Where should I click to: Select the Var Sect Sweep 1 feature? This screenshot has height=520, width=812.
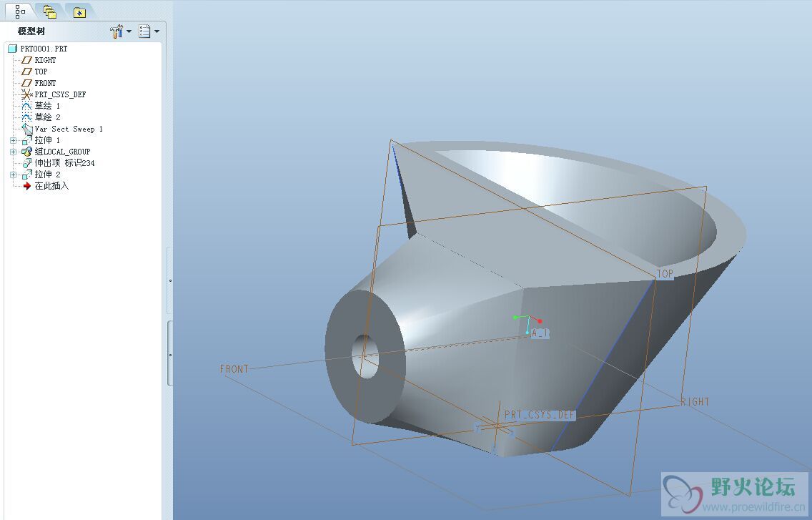(69, 129)
